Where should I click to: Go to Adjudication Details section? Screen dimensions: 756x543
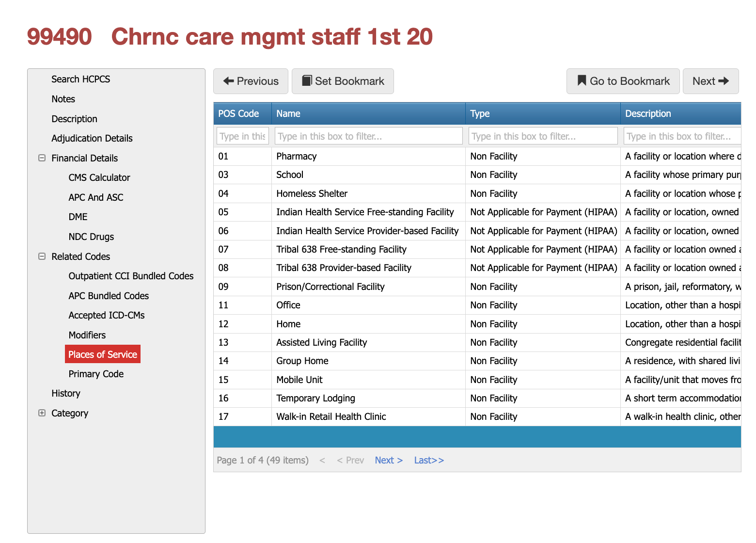click(92, 138)
